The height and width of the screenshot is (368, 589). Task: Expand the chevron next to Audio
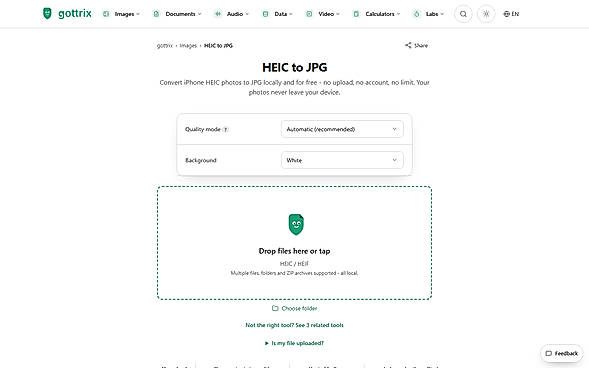(247, 14)
